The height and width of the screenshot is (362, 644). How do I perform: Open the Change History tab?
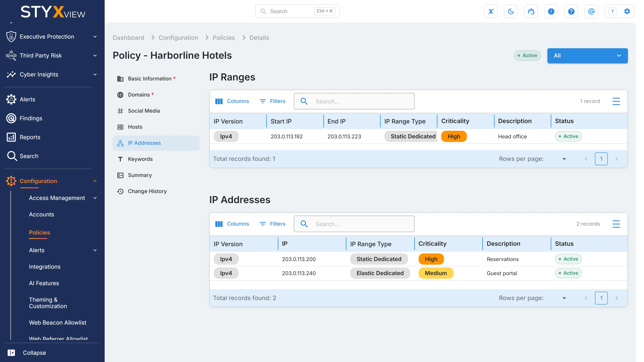click(156, 191)
